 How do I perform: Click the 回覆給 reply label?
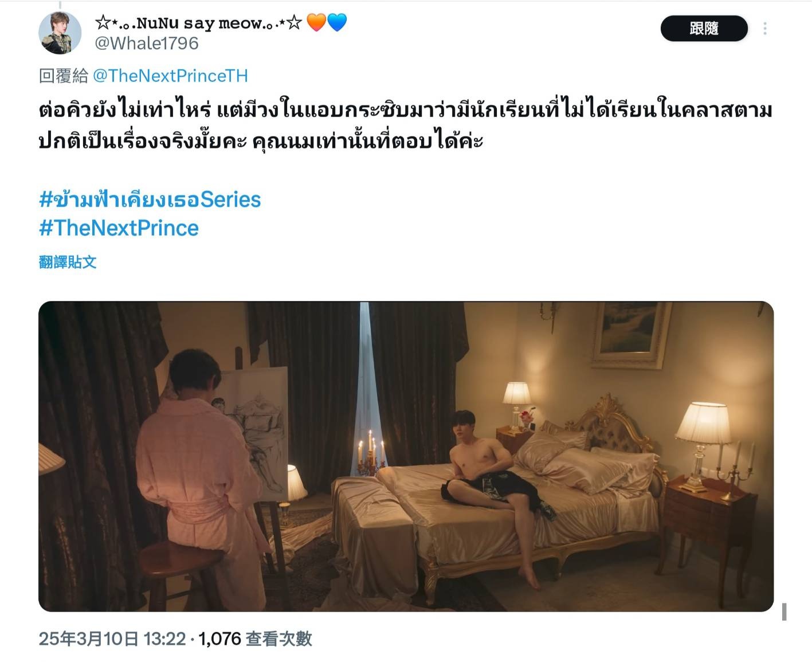(64, 76)
